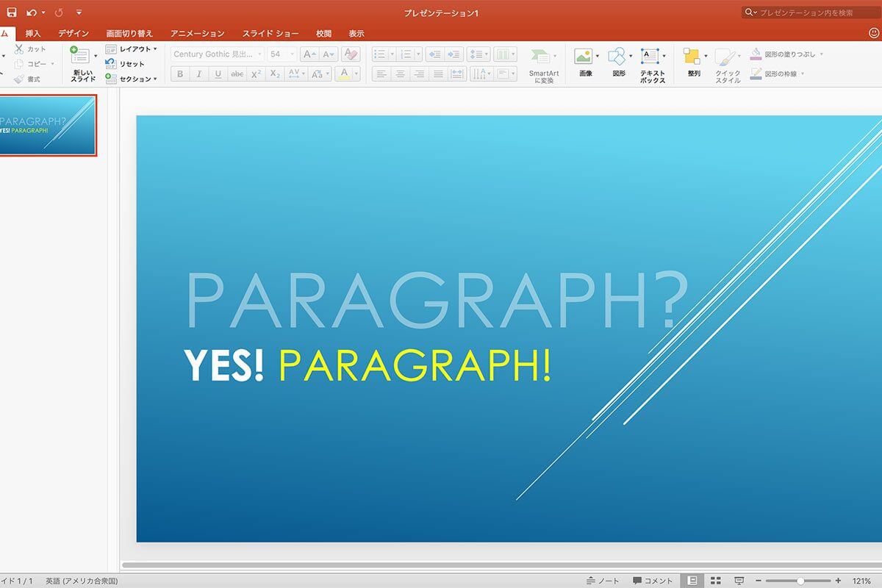Click the Arrange (整列) icon
The width and height of the screenshot is (882, 588).
pyautogui.click(x=692, y=57)
